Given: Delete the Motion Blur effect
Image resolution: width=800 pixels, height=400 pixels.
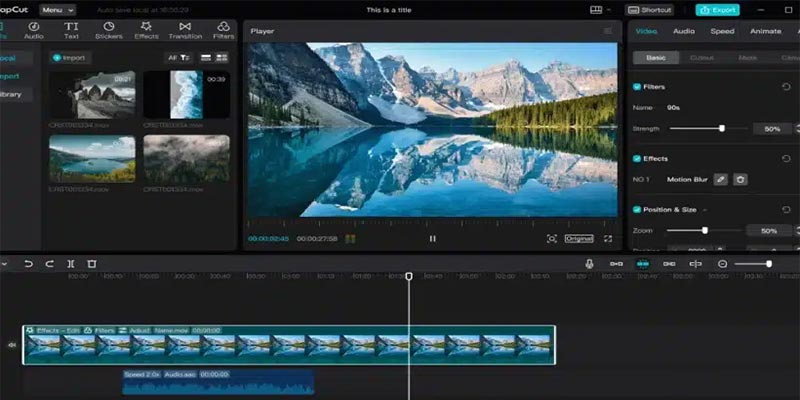Looking at the screenshot, I should point(741,180).
